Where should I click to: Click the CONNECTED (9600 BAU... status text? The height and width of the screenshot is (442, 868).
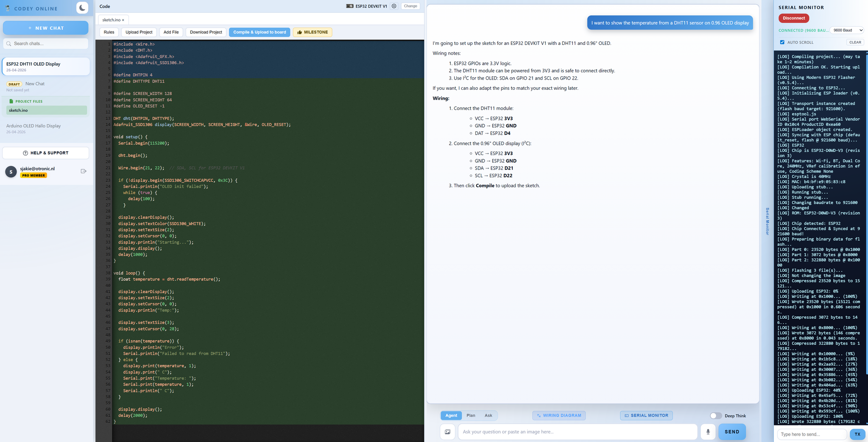click(x=803, y=31)
